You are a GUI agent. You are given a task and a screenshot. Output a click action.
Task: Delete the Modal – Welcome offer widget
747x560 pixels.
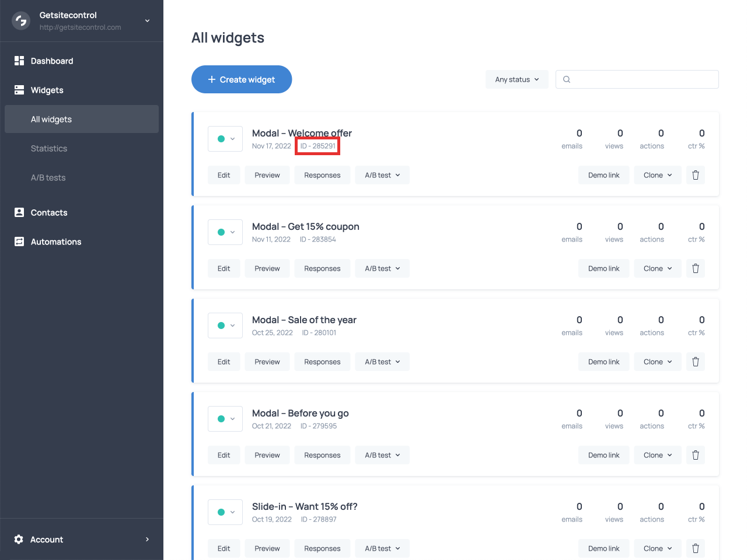coord(695,175)
